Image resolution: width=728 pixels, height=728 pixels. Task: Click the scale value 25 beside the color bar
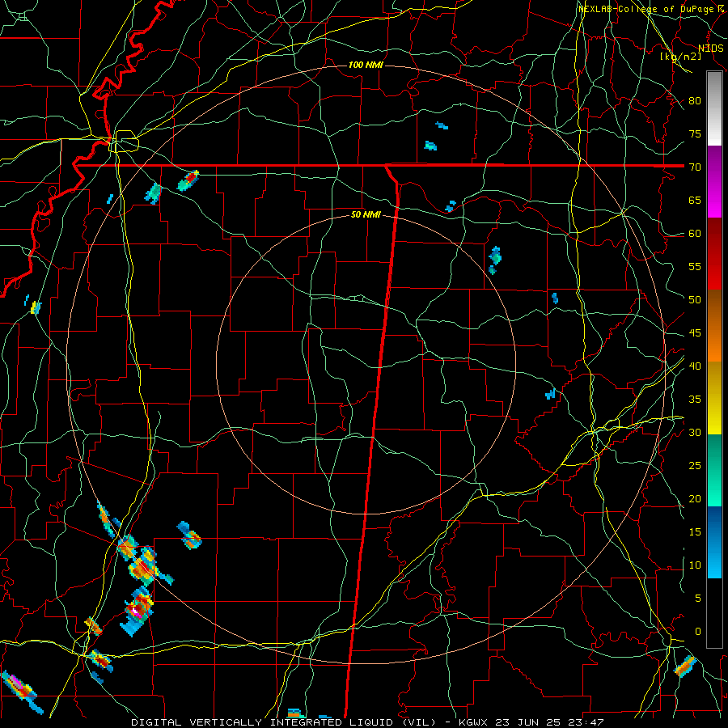(695, 466)
